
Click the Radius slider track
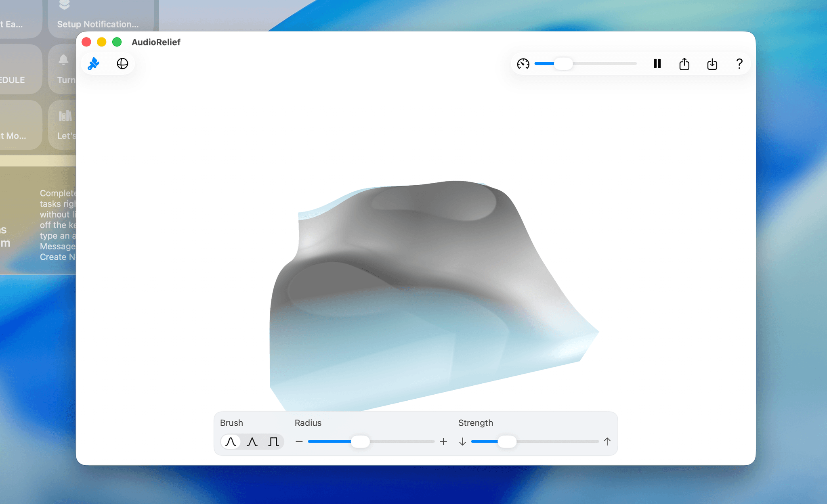(404, 441)
